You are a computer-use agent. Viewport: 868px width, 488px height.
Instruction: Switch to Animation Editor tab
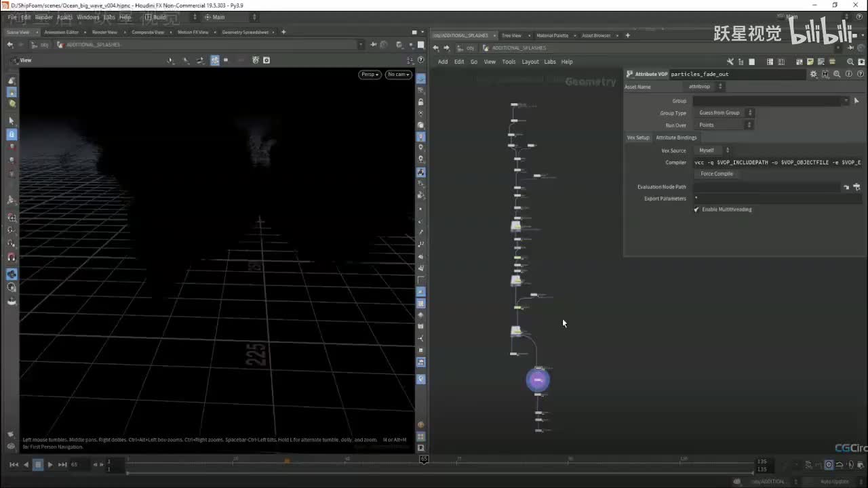[x=62, y=32]
